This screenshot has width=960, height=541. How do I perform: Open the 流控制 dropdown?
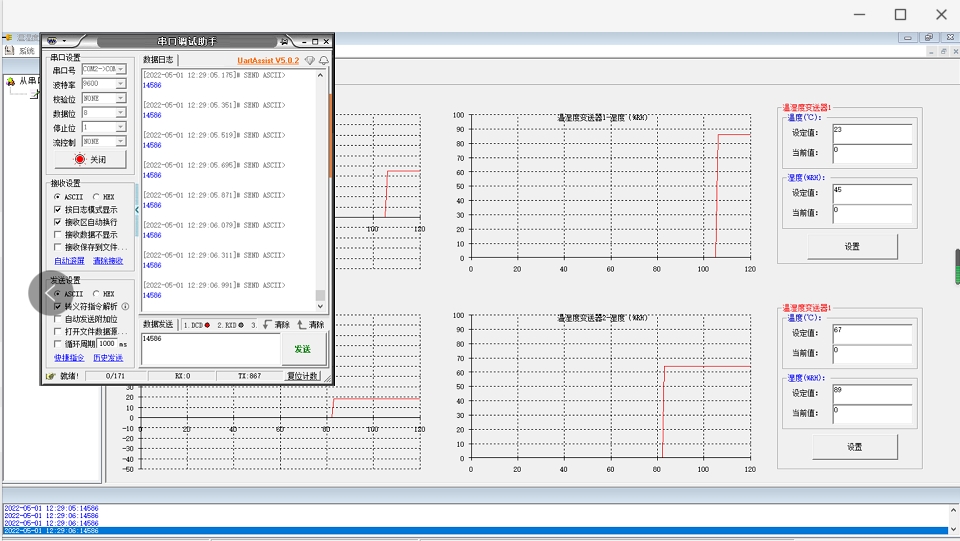point(121,142)
